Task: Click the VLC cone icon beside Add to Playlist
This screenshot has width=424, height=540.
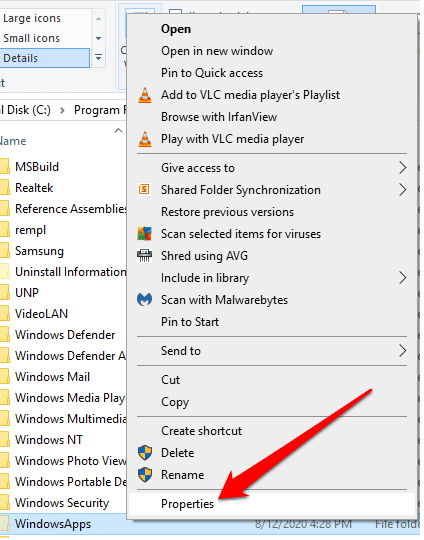Action: 145,95
